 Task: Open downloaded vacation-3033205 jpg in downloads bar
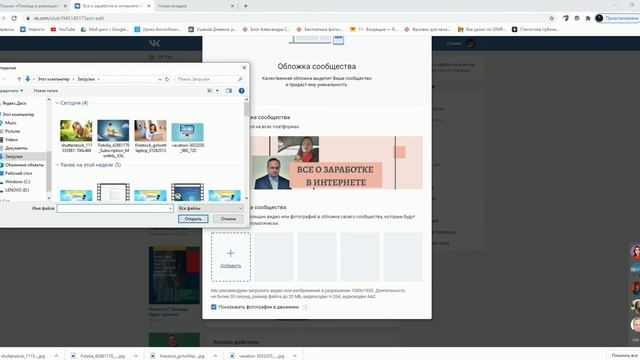258,356
